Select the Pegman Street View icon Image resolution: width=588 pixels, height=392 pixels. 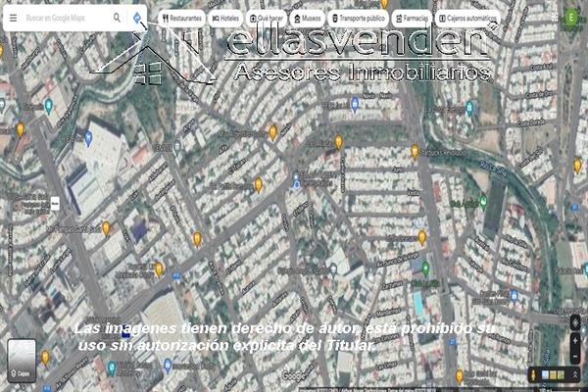click(534, 374)
